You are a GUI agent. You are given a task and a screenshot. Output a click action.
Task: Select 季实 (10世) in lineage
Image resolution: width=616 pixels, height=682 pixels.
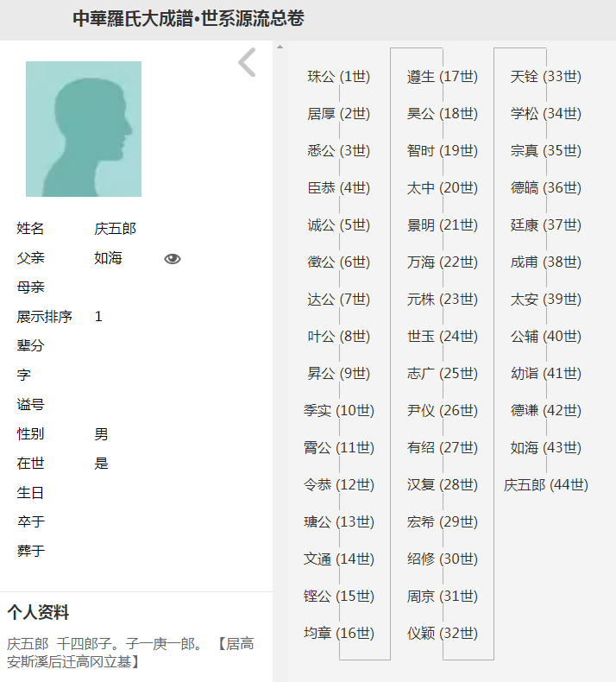click(339, 411)
